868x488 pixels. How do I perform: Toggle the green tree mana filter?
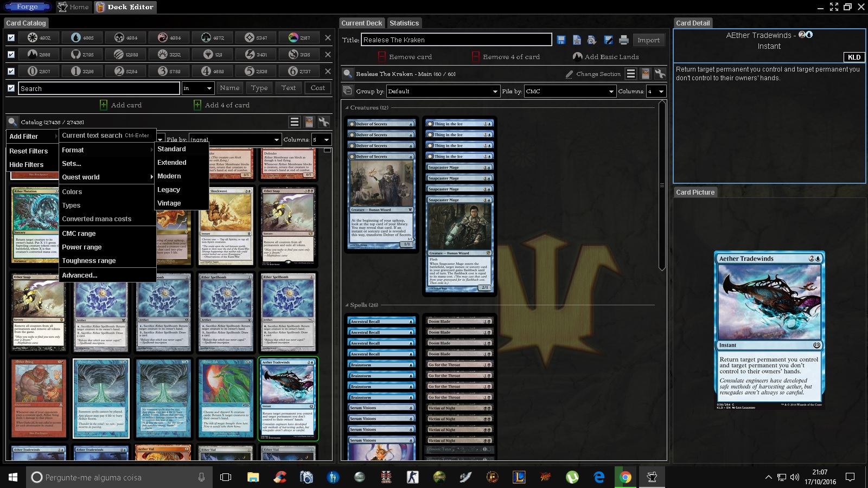point(213,37)
